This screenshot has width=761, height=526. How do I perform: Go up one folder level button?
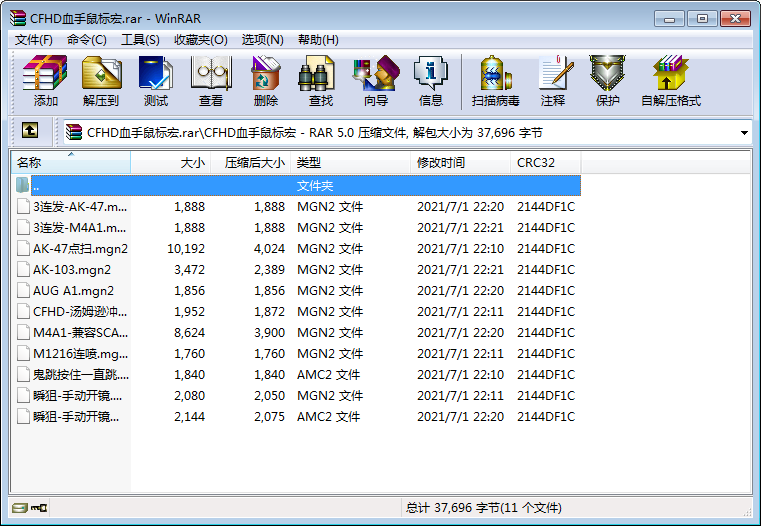point(30,131)
